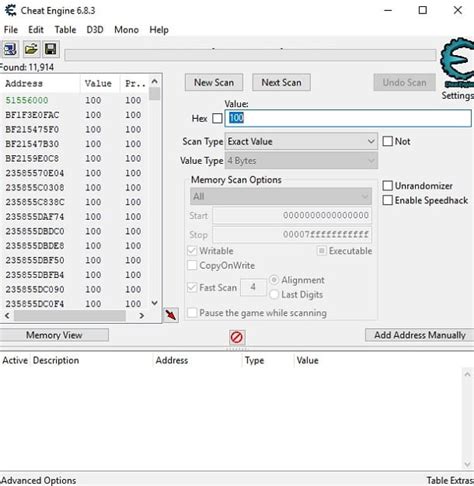The image size is (474, 486).
Task: Click the Description column header
Action: click(x=91, y=360)
